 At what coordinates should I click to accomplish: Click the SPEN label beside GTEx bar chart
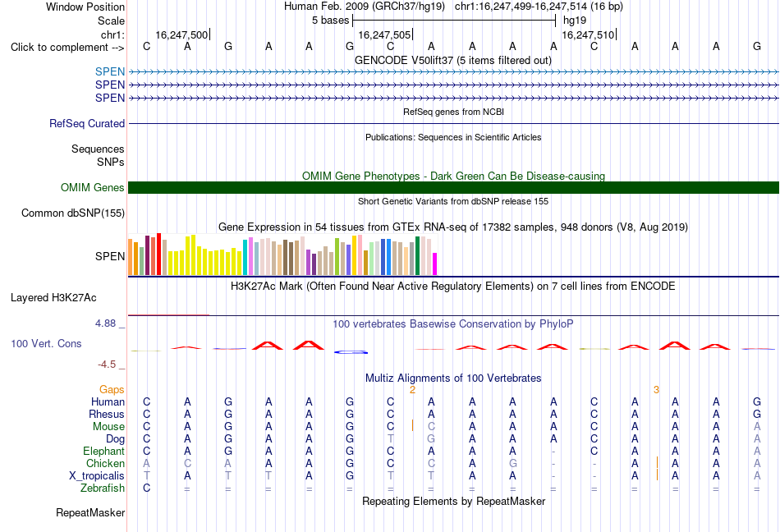110,256
